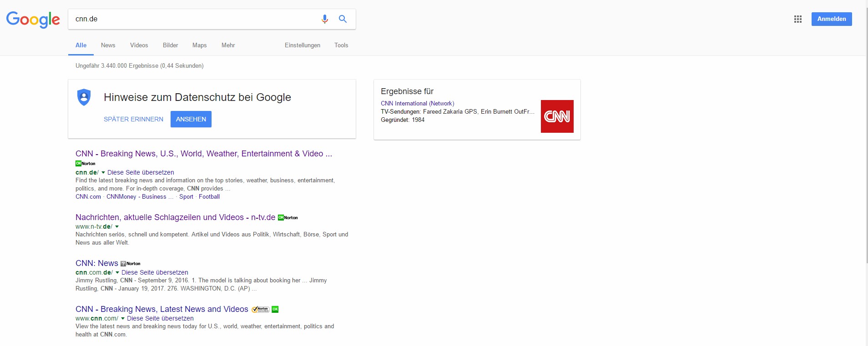Screen dimensions: 868x346
Task: Click Norton icon under first CNN result
Action: (x=86, y=164)
